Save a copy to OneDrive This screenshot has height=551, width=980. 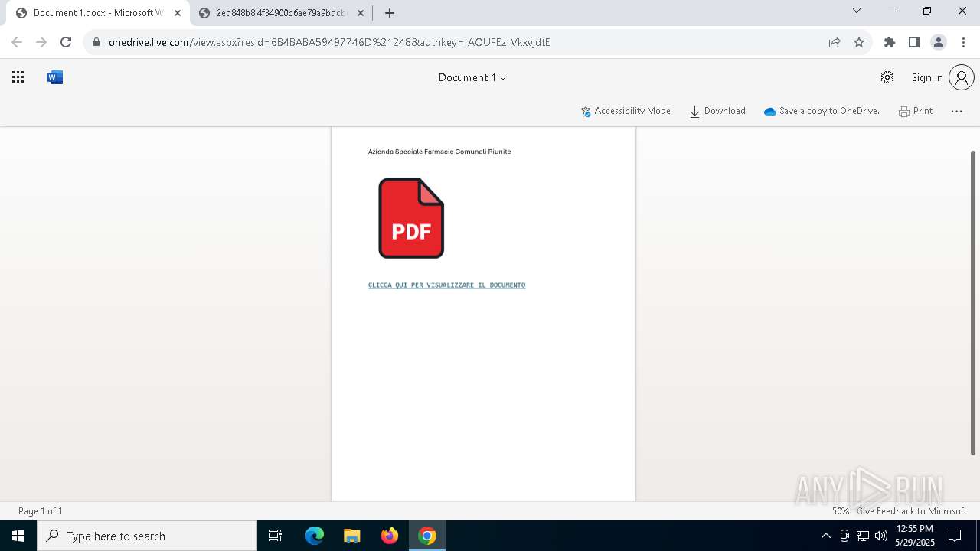pyautogui.click(x=822, y=111)
